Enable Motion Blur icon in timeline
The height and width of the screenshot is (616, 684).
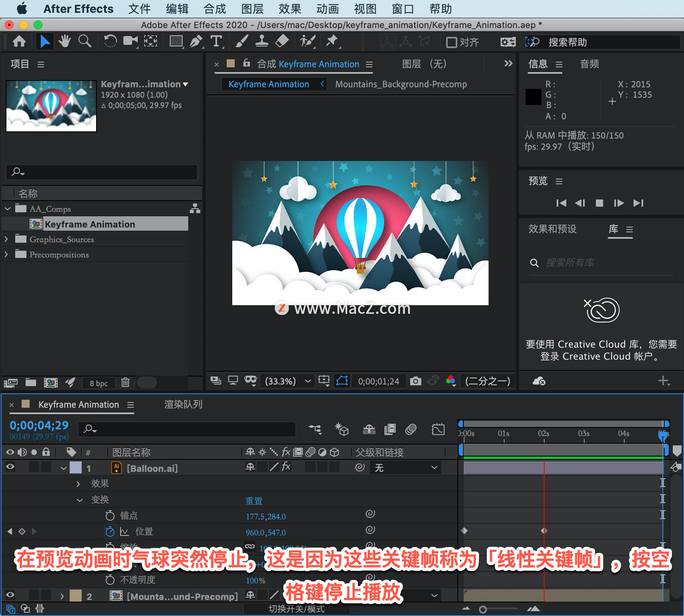[411, 430]
